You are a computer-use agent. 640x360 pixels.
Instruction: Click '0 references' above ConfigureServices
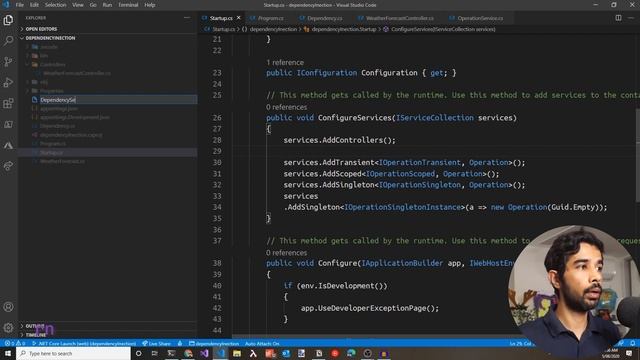pos(287,107)
